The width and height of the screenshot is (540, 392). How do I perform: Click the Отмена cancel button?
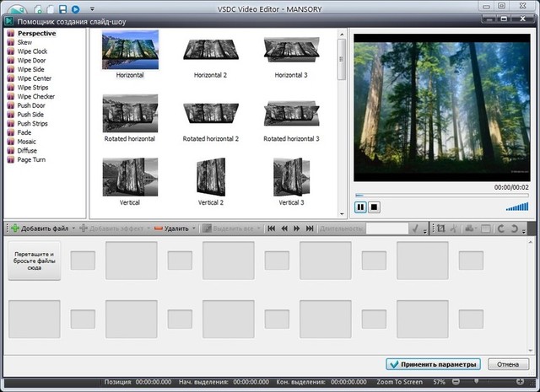tap(507, 364)
